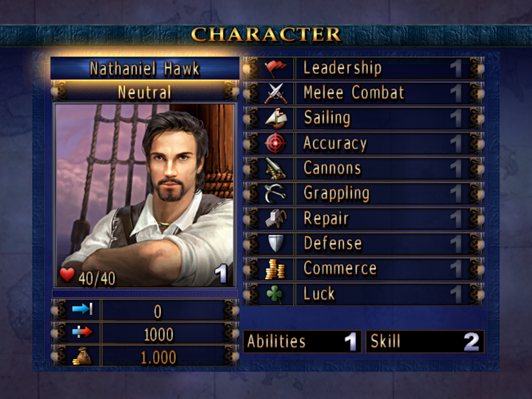Select the shield Defense icon
This screenshot has width=532, height=399.
[x=275, y=243]
